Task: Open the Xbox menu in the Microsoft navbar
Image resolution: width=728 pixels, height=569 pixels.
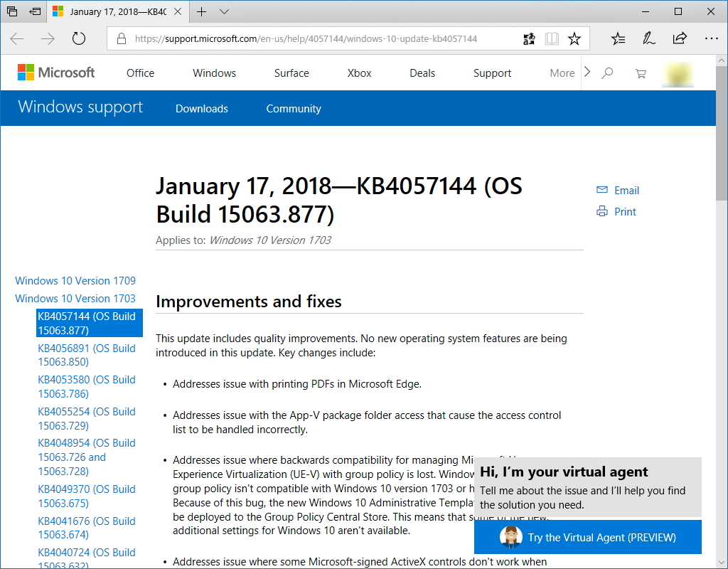Action: (x=359, y=73)
